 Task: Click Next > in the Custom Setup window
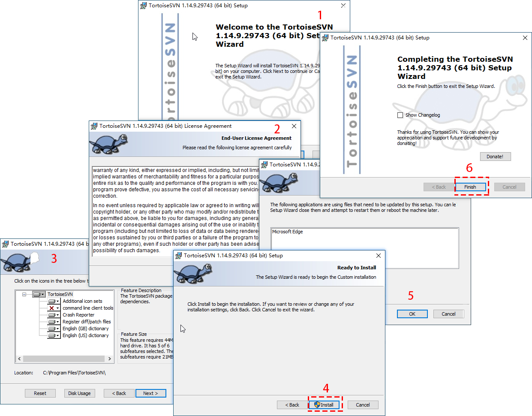click(x=150, y=393)
